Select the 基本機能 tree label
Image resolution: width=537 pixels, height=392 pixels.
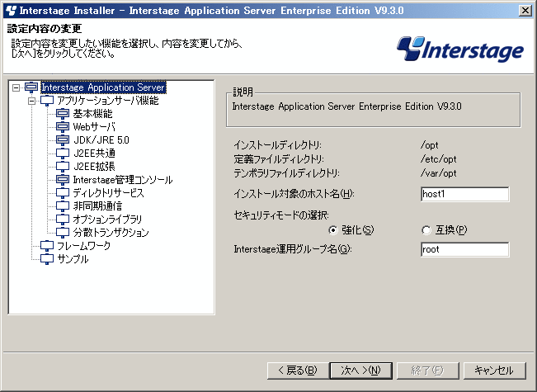pyautogui.click(x=93, y=114)
